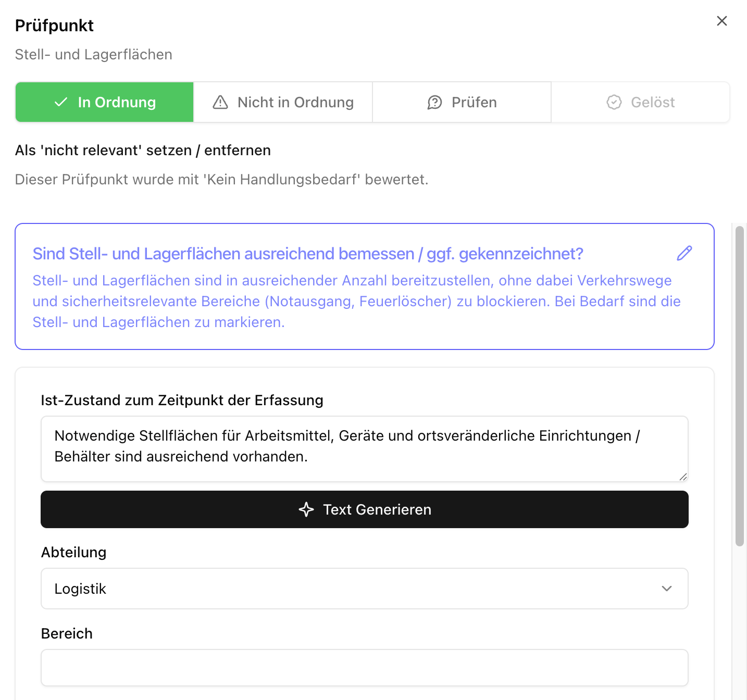The height and width of the screenshot is (700, 747).
Task: Click the question-mark bubble icon on Prüfen
Action: point(434,102)
